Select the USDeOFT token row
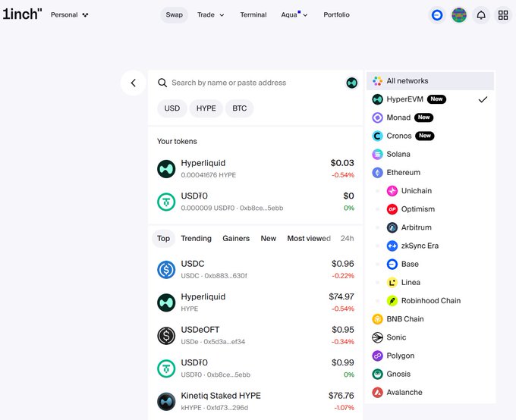516x420 pixels. (x=256, y=335)
